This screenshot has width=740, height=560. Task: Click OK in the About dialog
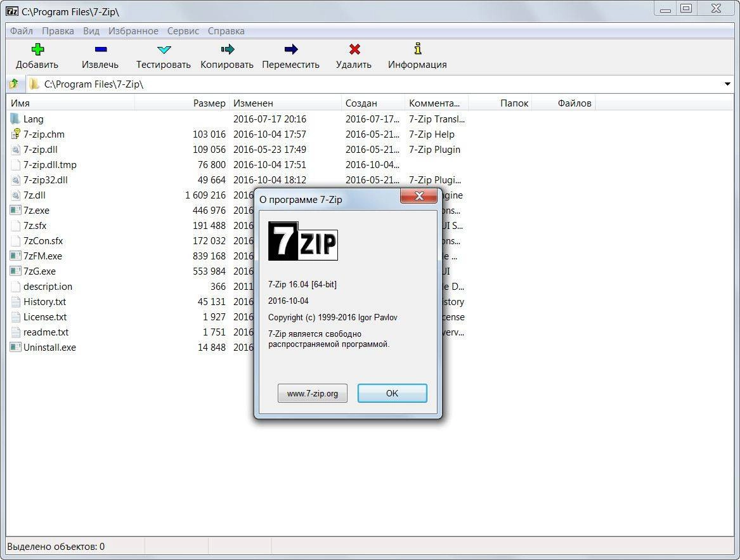(x=392, y=393)
